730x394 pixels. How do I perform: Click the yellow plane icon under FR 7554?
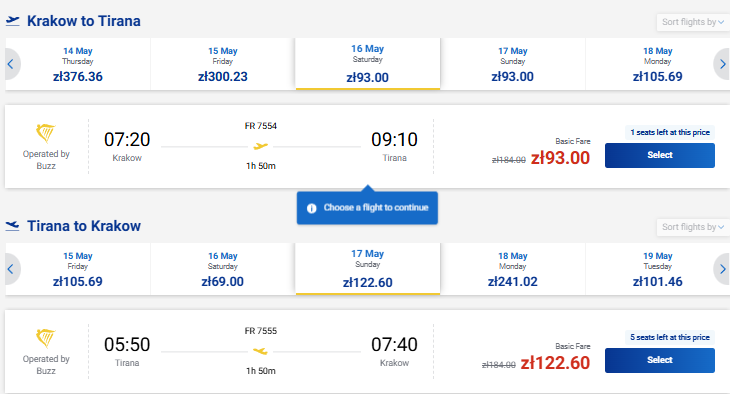point(261,146)
